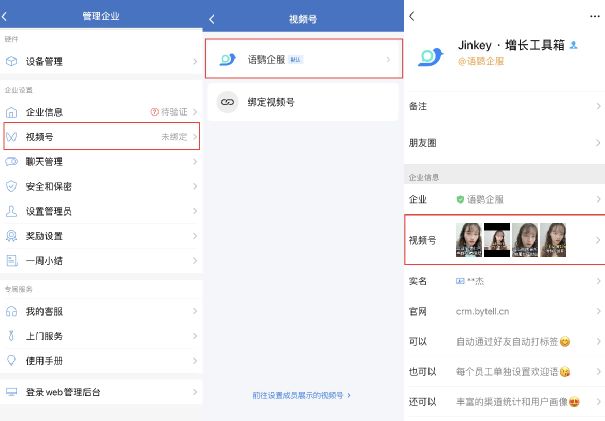This screenshot has width=605, height=421.
Task: Open the three-dot more menu
Action: [593, 16]
